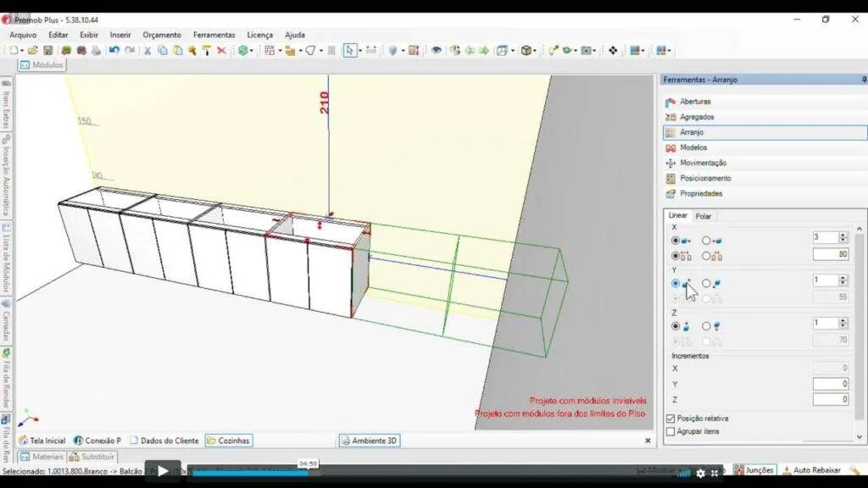Image resolution: width=868 pixels, height=488 pixels.
Task: Toggle the Junções button in status bar
Action: tap(754, 470)
